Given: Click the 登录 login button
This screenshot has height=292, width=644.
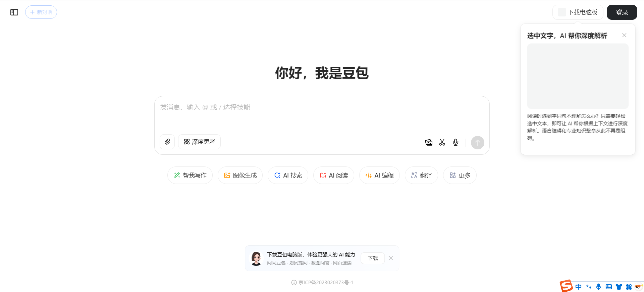Looking at the screenshot, I should click(622, 12).
